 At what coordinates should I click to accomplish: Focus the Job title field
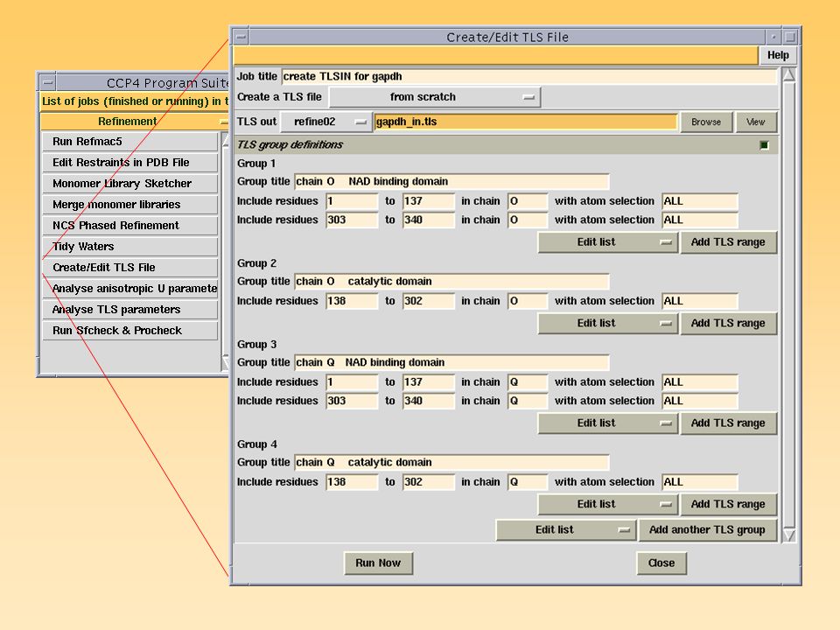click(x=529, y=77)
